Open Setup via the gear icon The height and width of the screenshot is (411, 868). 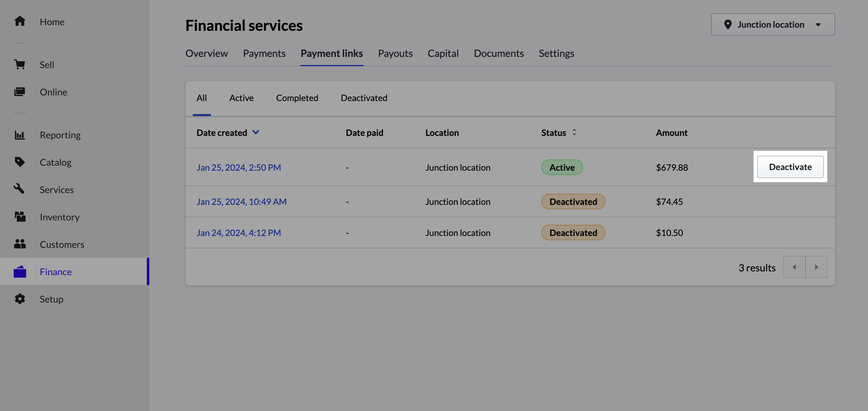(x=20, y=299)
